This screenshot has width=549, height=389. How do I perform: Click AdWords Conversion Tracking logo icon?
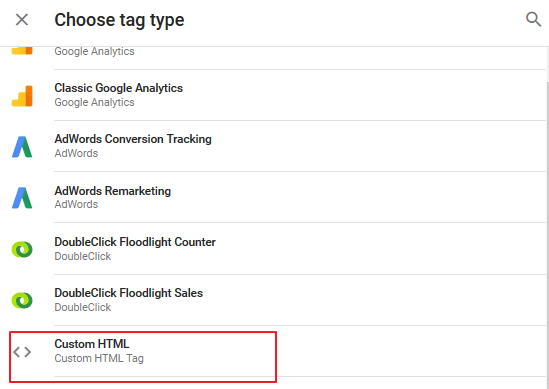pos(22,147)
